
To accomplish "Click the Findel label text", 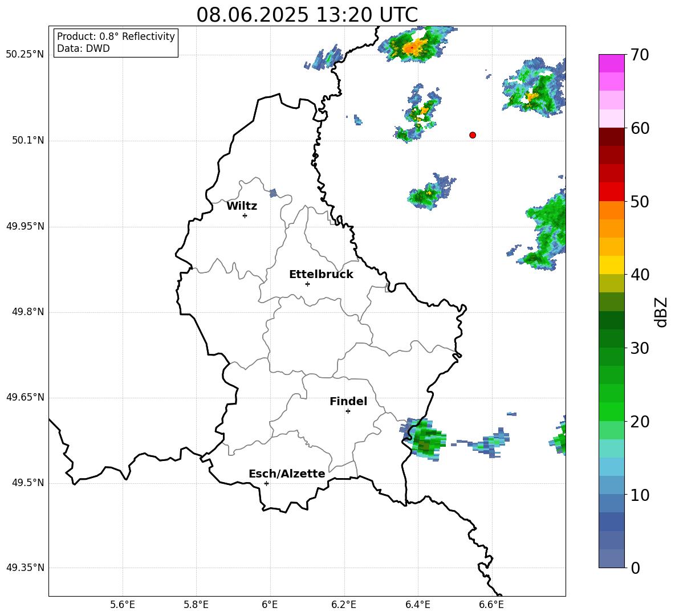I will tap(348, 401).
